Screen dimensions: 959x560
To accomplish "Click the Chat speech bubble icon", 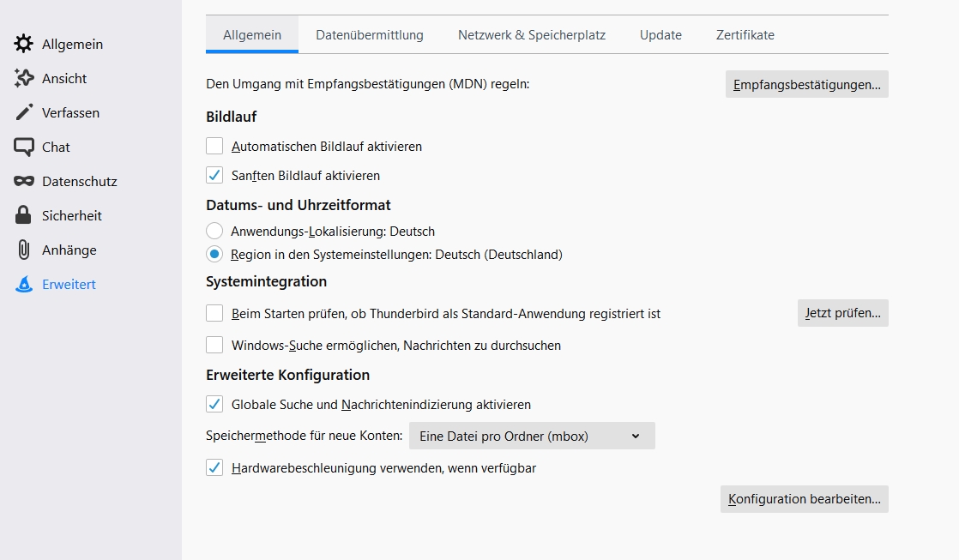I will pyautogui.click(x=24, y=147).
